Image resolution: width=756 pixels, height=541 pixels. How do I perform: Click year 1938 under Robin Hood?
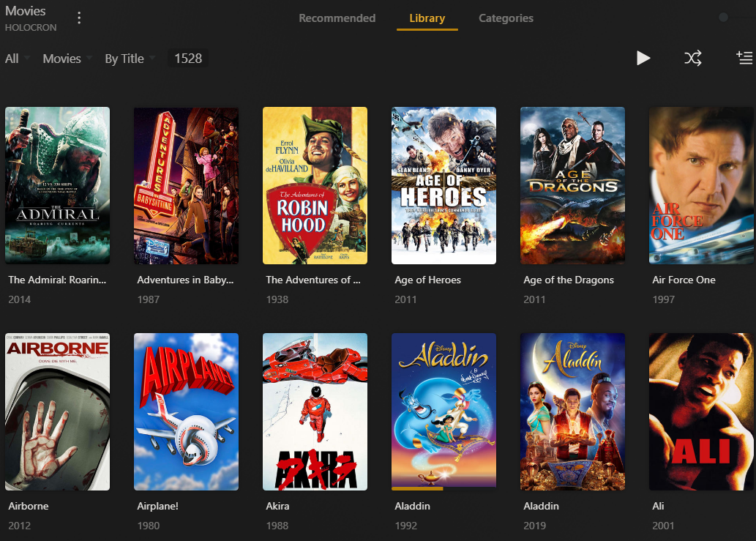[277, 299]
